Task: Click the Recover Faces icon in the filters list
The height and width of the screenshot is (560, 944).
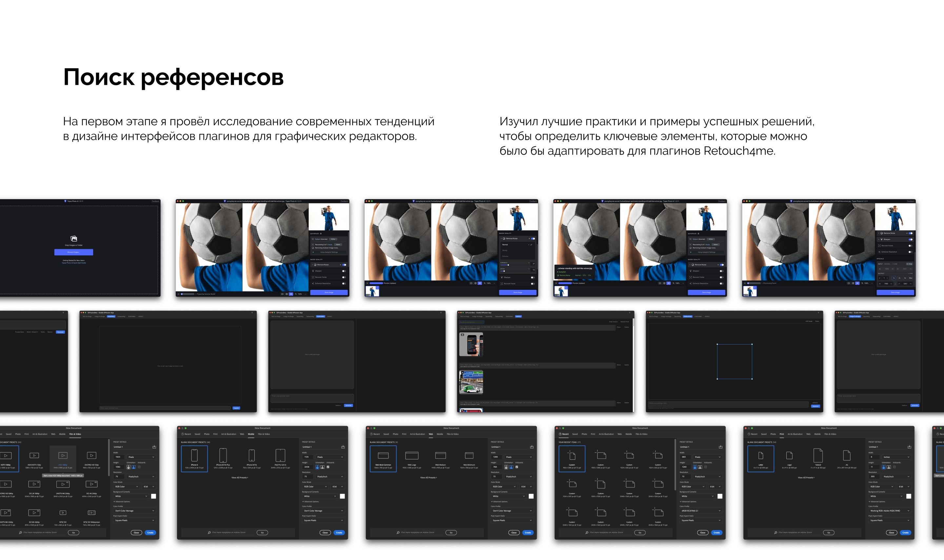Action: (691, 277)
